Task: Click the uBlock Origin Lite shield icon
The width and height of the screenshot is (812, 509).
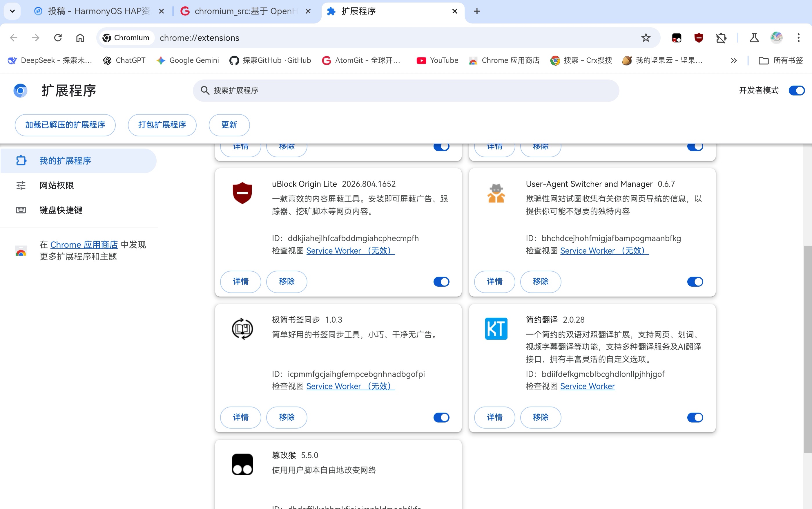Action: pyautogui.click(x=242, y=193)
